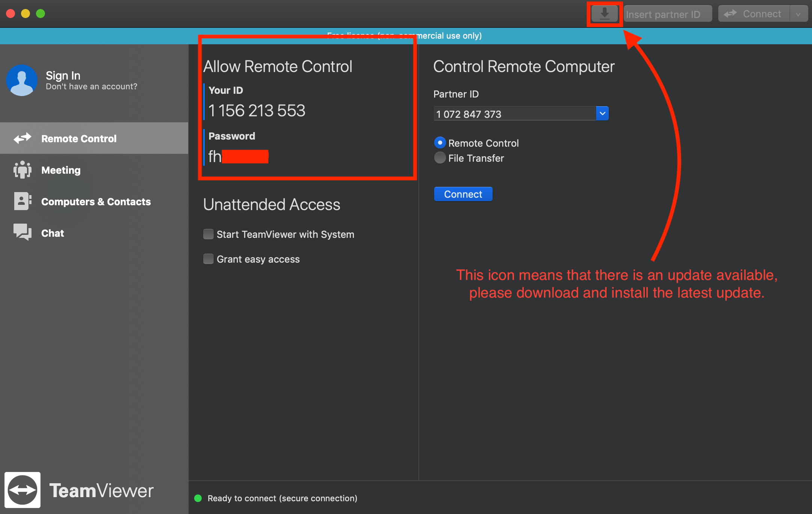
Task: Focus the Insert partner ID toolbar field
Action: tap(668, 14)
